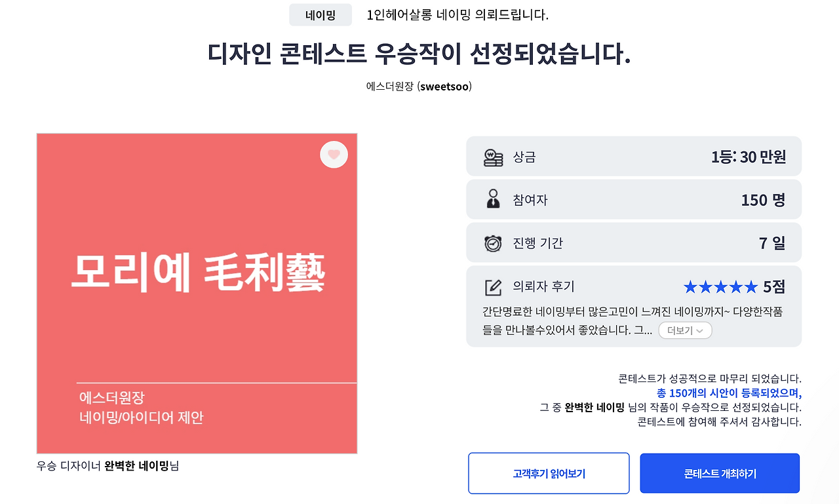Select the participant person icon
Screen dimensions: 839x504
coord(494,199)
